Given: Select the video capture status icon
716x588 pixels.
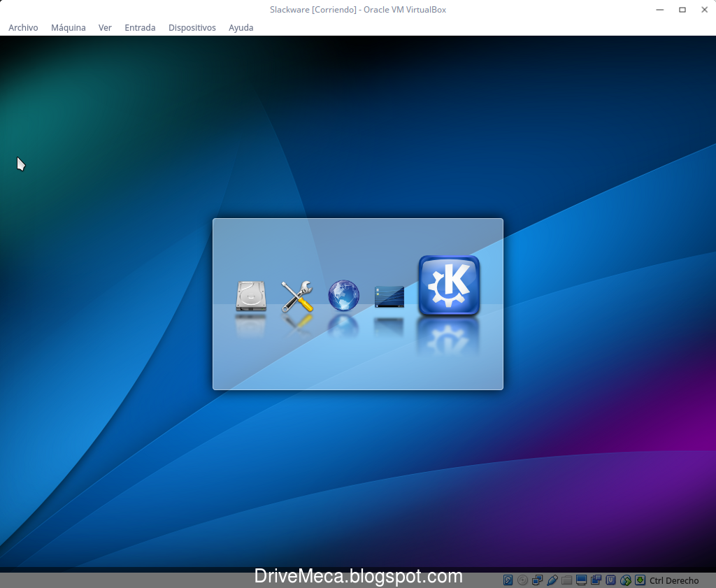Looking at the screenshot, I should [596, 580].
